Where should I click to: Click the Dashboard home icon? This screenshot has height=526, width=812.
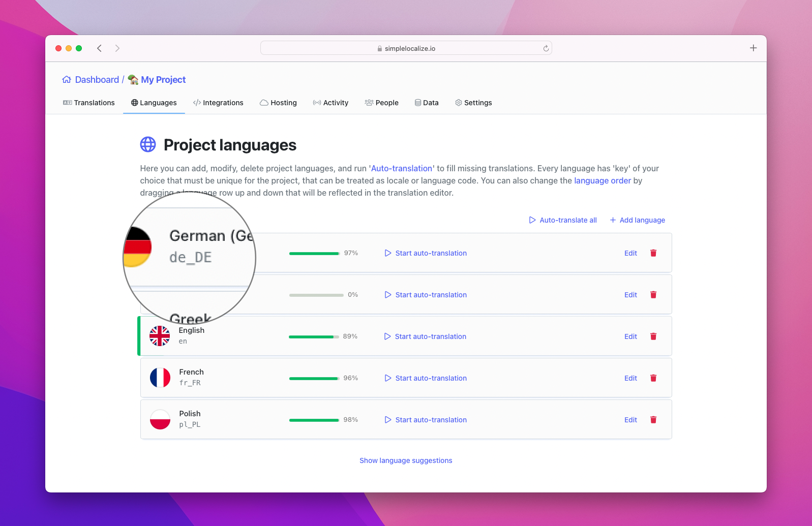(x=67, y=80)
